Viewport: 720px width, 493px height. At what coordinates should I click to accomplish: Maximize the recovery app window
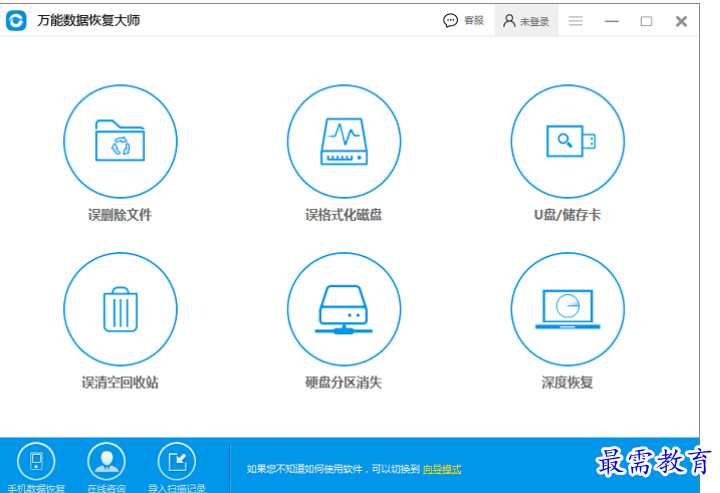[x=646, y=21]
